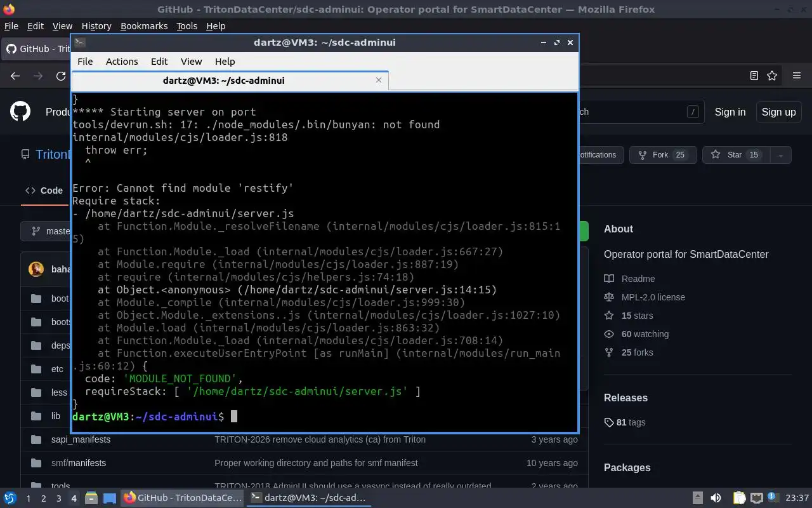Image resolution: width=812 pixels, height=508 pixels.
Task: Open the network tray icon
Action: 756,498
